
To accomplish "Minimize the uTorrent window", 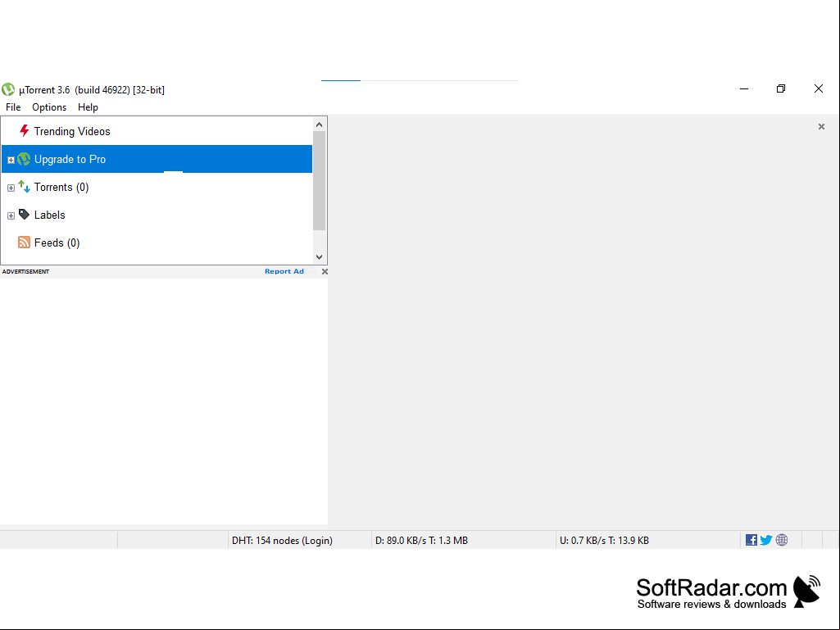I will [744, 89].
